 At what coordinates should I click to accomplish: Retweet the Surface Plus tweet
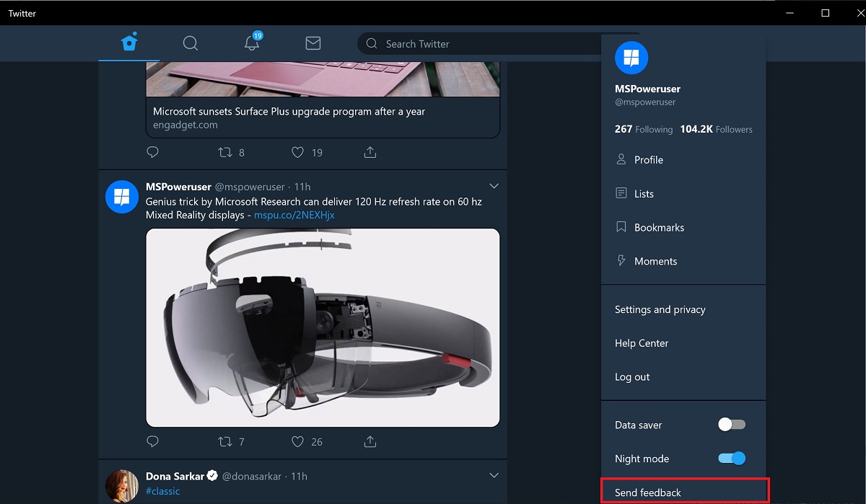(225, 152)
